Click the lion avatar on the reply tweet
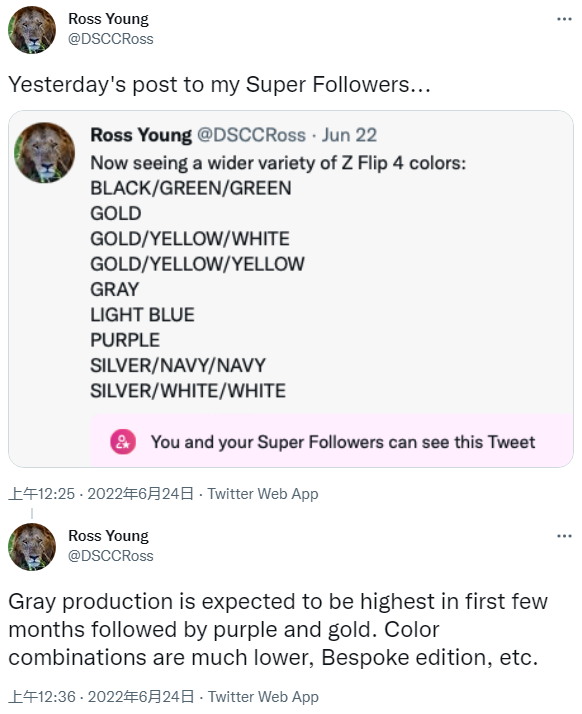 pos(32,547)
